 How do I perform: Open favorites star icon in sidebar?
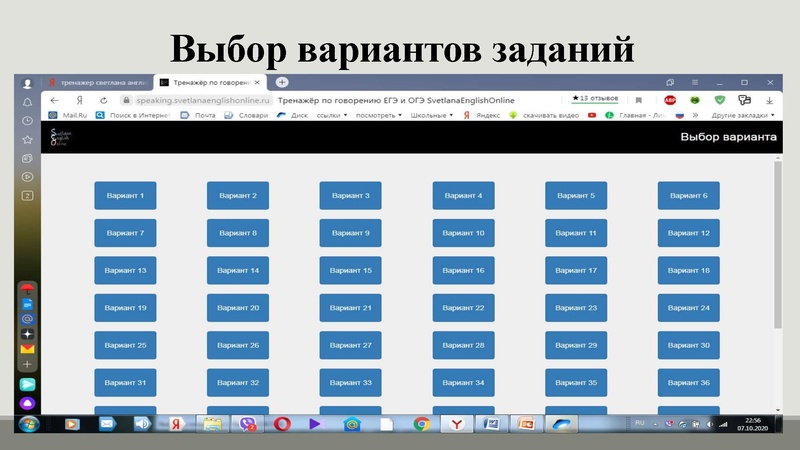pyautogui.click(x=28, y=140)
